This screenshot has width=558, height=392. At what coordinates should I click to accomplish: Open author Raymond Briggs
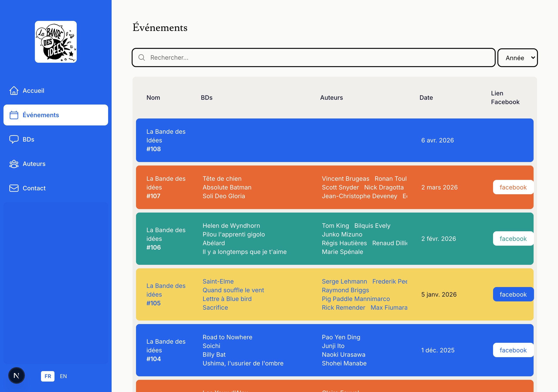point(345,290)
